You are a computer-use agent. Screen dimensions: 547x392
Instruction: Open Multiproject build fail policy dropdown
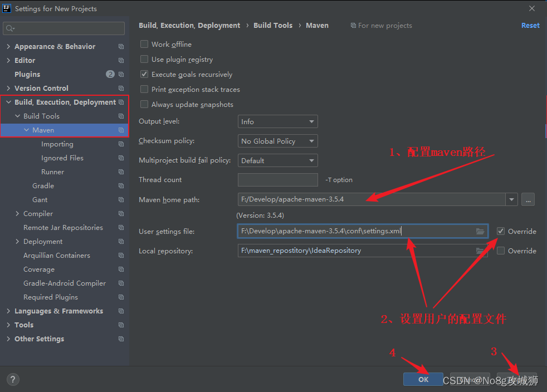(278, 160)
